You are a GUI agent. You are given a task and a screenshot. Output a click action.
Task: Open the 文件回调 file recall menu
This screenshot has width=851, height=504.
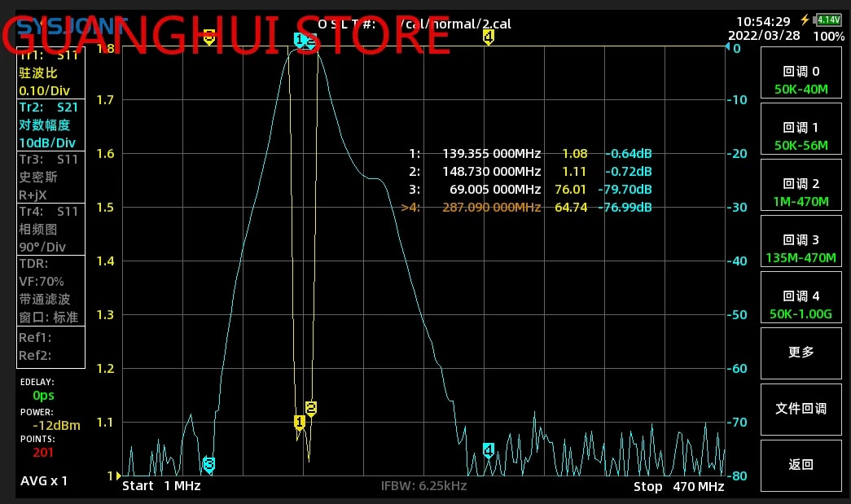click(801, 409)
